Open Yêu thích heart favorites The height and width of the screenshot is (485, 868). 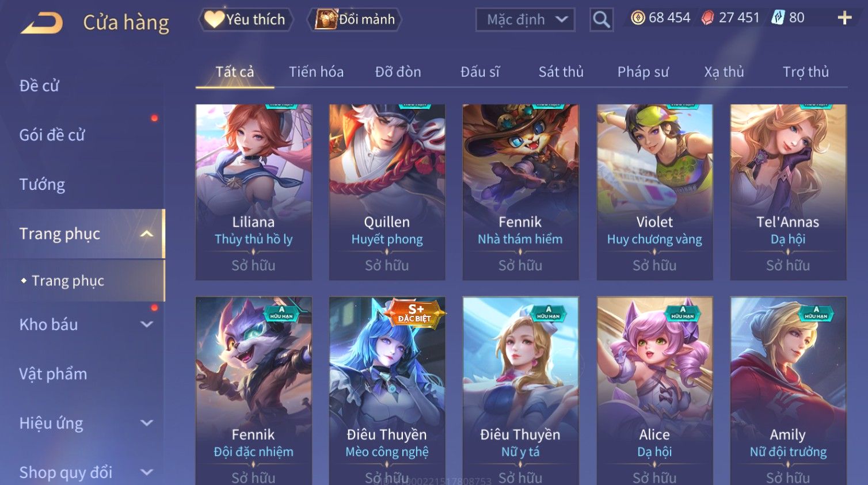246,20
